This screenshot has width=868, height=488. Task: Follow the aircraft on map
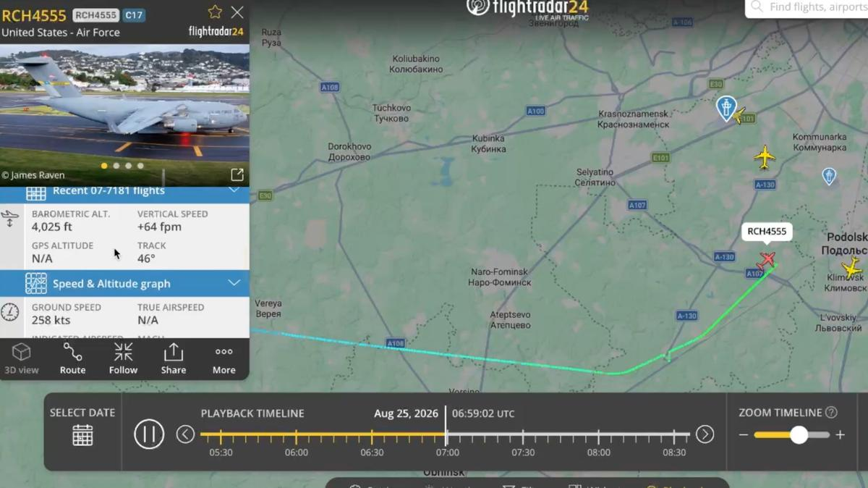point(123,358)
